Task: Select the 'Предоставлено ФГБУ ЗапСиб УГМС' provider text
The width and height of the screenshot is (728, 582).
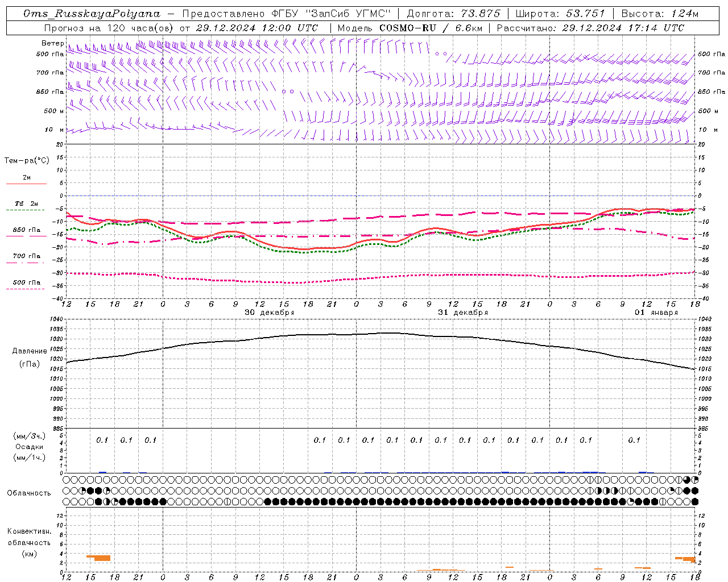Action: pyautogui.click(x=286, y=14)
